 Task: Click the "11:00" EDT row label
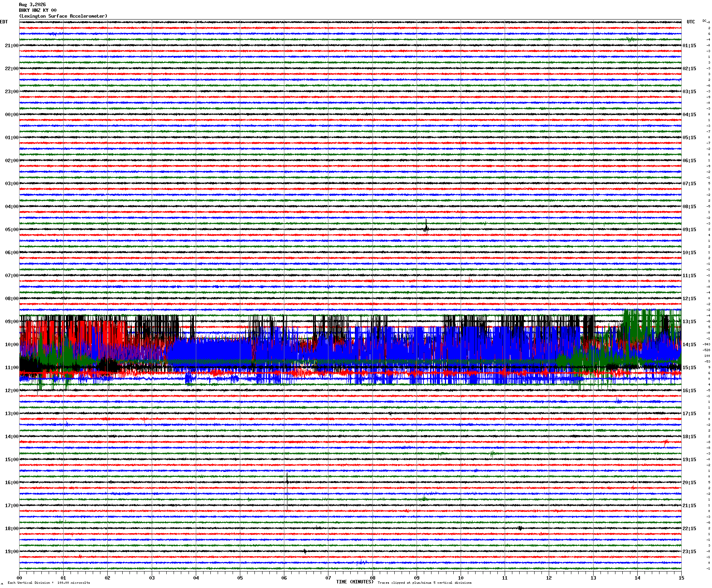tap(11, 368)
